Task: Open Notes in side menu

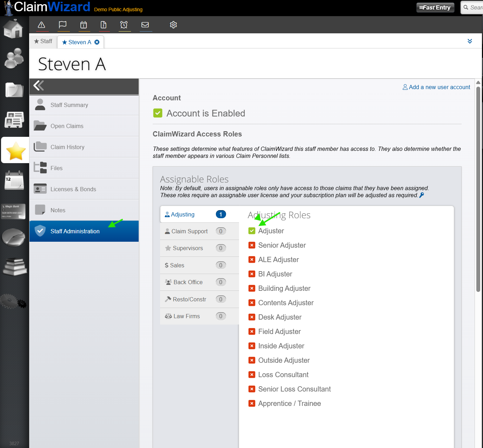Action: click(84, 210)
